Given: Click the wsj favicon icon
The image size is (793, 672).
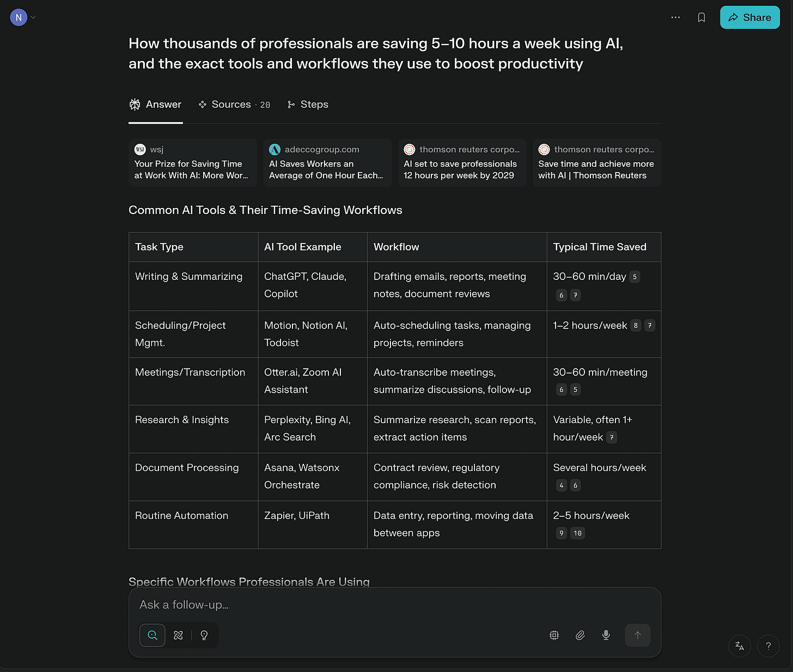Looking at the screenshot, I should (x=140, y=149).
